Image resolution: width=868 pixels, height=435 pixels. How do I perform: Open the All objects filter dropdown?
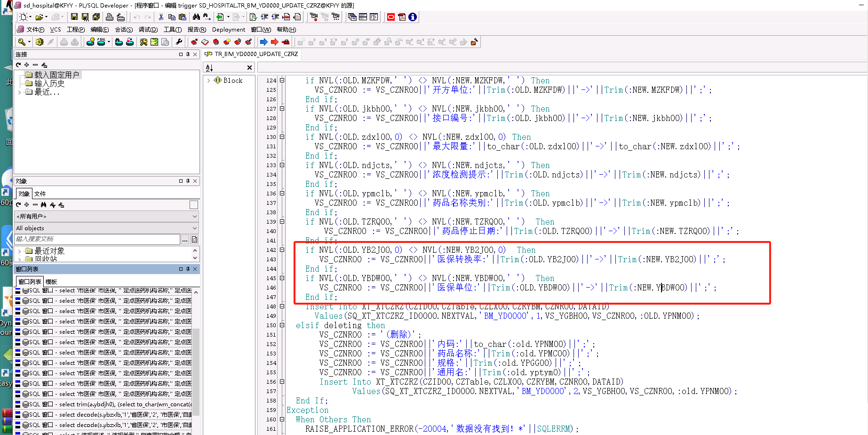coord(107,228)
